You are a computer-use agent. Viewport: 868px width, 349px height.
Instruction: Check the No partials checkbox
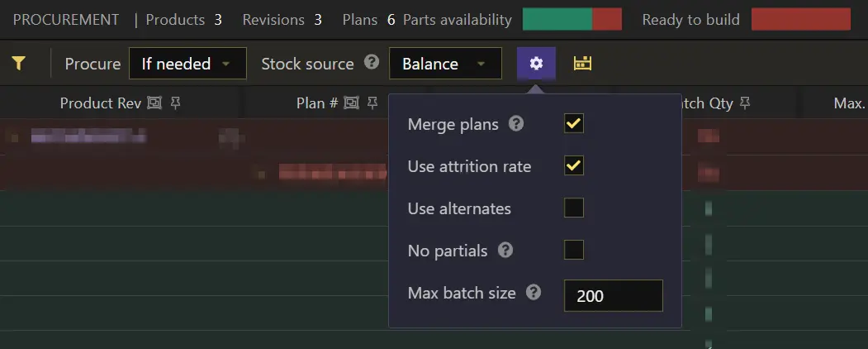(x=574, y=250)
